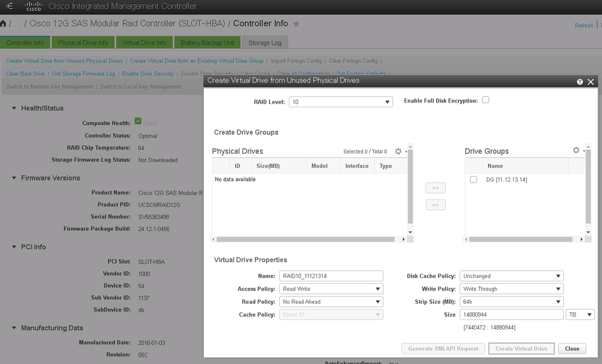This screenshot has width=602, height=364.
Task: Click Physical Drives vertical scrollbar
Action: (410, 187)
